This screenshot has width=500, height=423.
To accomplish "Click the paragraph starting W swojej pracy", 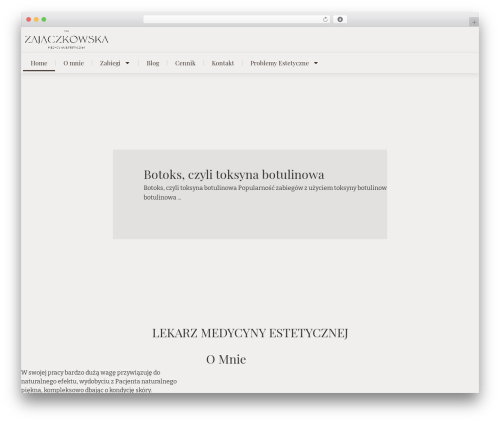I will point(99,381).
